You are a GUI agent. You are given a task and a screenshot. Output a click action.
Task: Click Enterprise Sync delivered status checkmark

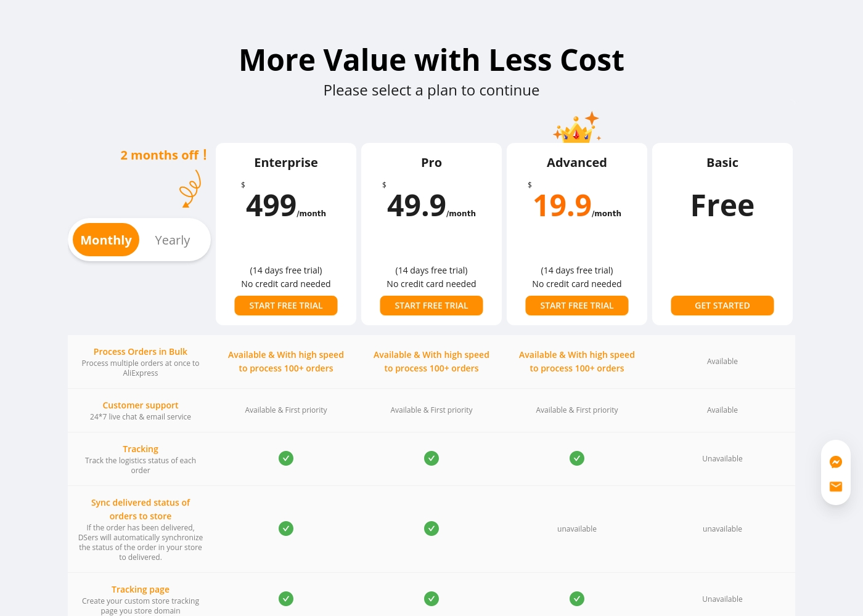[x=286, y=529]
